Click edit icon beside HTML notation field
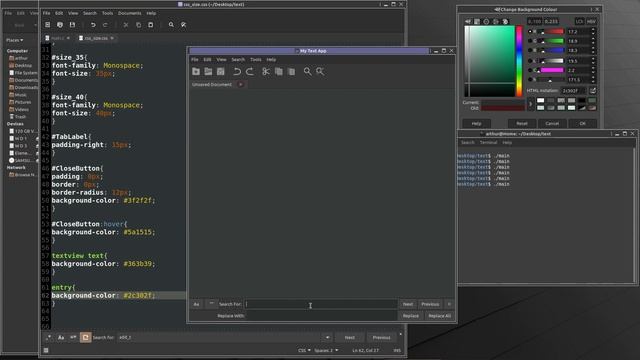 [593, 91]
